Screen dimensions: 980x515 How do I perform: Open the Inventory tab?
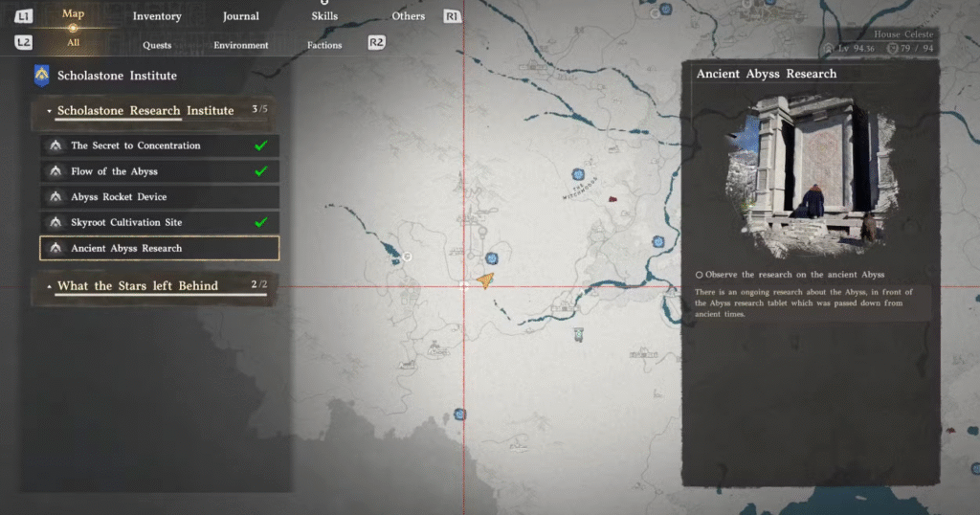coord(157,16)
